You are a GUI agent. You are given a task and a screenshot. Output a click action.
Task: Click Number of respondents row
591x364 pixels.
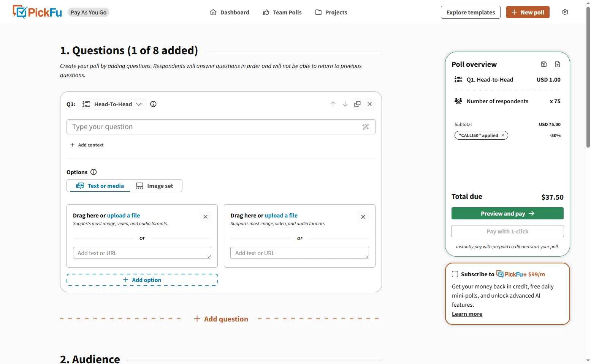(507, 101)
